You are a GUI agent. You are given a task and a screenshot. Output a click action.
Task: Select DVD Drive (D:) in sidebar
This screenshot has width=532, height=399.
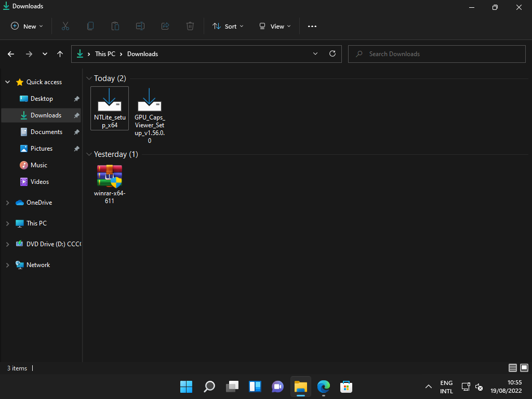point(48,244)
